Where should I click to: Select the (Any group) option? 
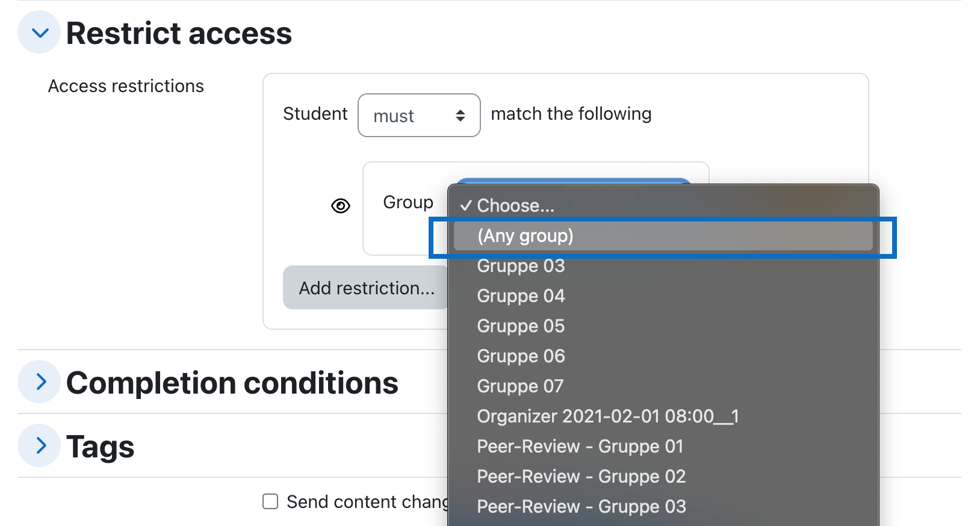tap(663, 236)
